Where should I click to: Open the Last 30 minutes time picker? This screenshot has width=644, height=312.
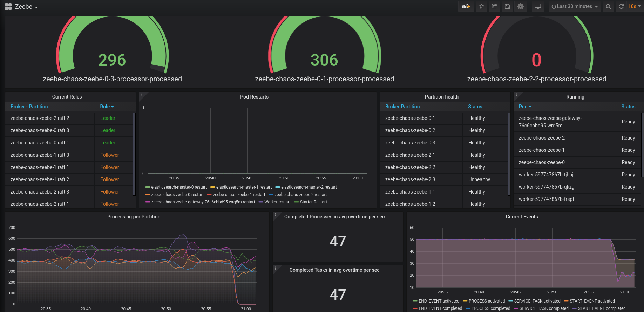[575, 6]
